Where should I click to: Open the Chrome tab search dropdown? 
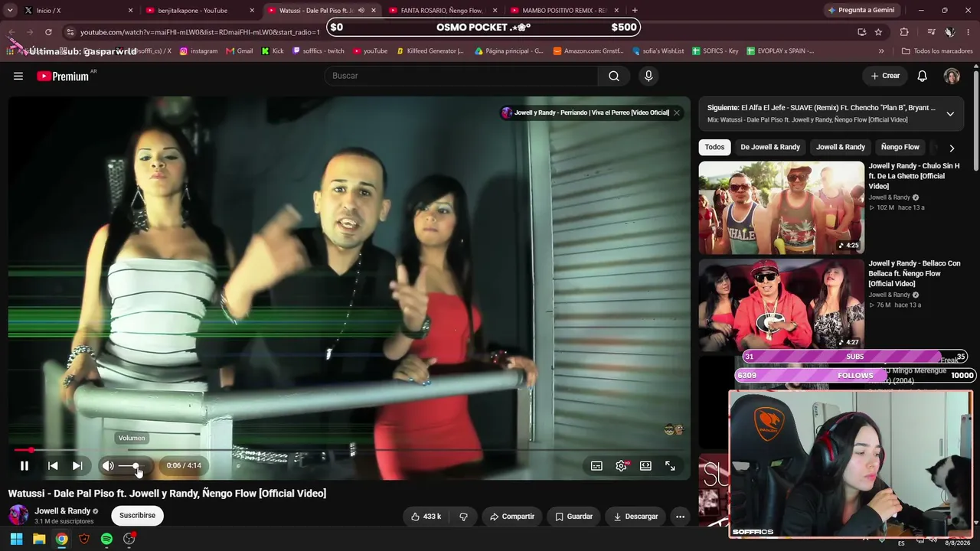point(10,11)
